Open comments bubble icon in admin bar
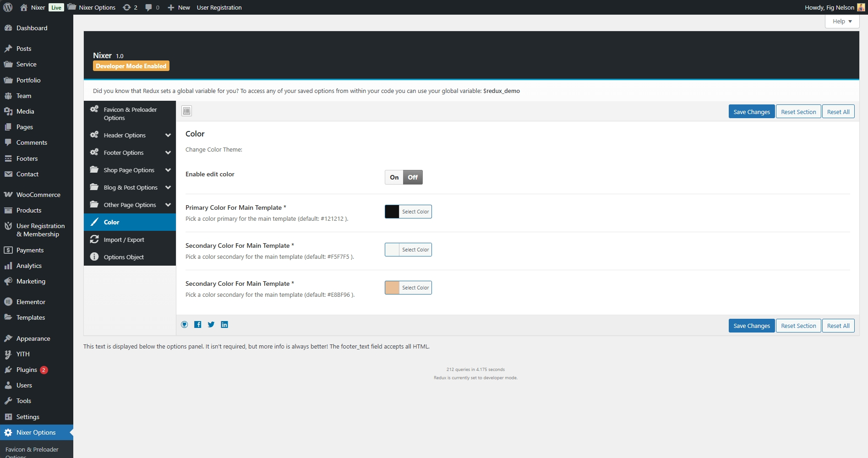Screen dimensions: 868x458 click(x=152, y=7)
